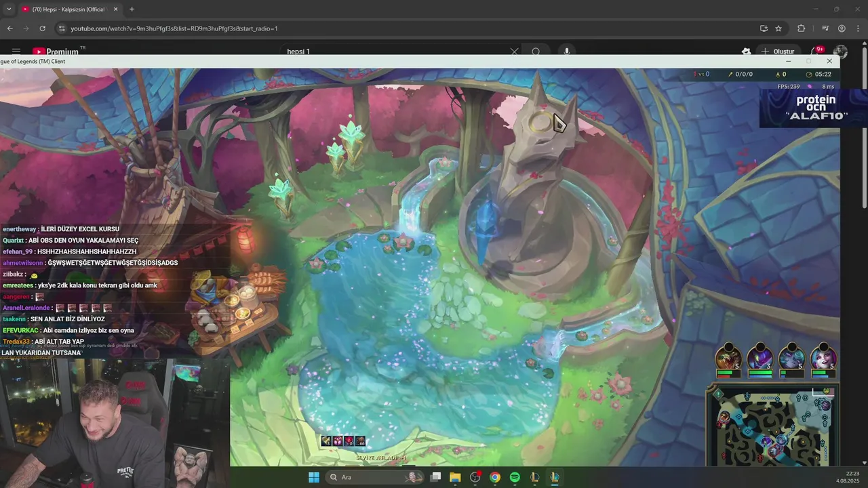Viewport: 868px width, 488px height.
Task: Click second buff icon above level-up text
Action: click(338, 441)
